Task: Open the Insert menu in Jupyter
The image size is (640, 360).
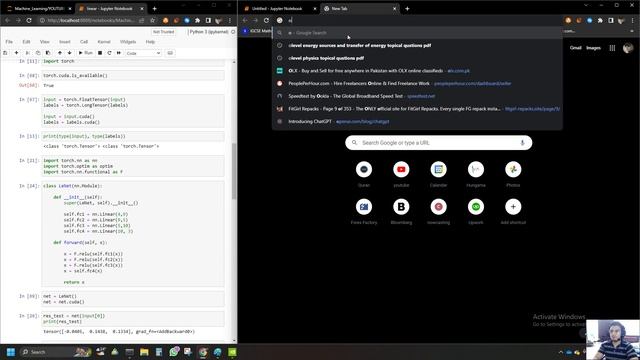Action: [x=64, y=42]
